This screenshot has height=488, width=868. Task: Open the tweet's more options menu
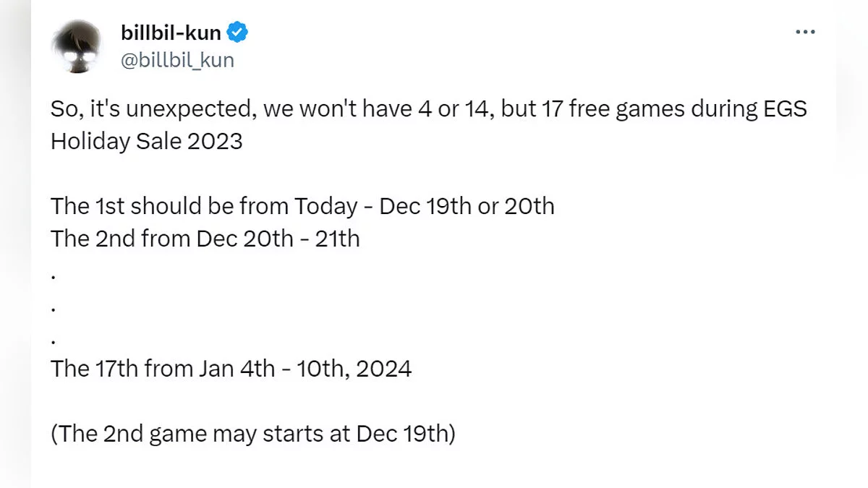(x=805, y=33)
